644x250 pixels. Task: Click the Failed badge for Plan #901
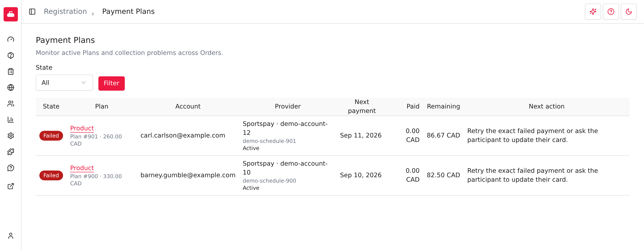[51, 136]
